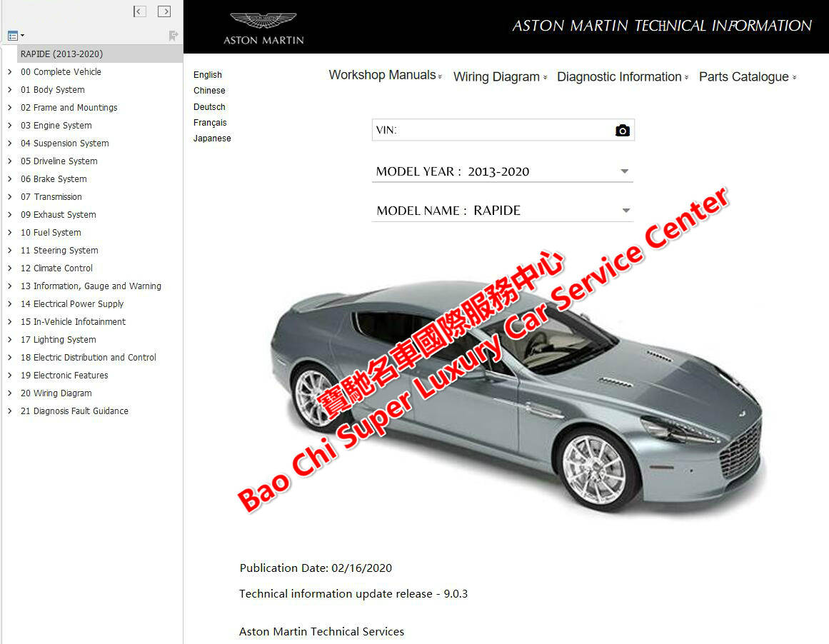The width and height of the screenshot is (829, 644).
Task: Expand the 00 Complete Vehicle node
Action: coord(9,71)
